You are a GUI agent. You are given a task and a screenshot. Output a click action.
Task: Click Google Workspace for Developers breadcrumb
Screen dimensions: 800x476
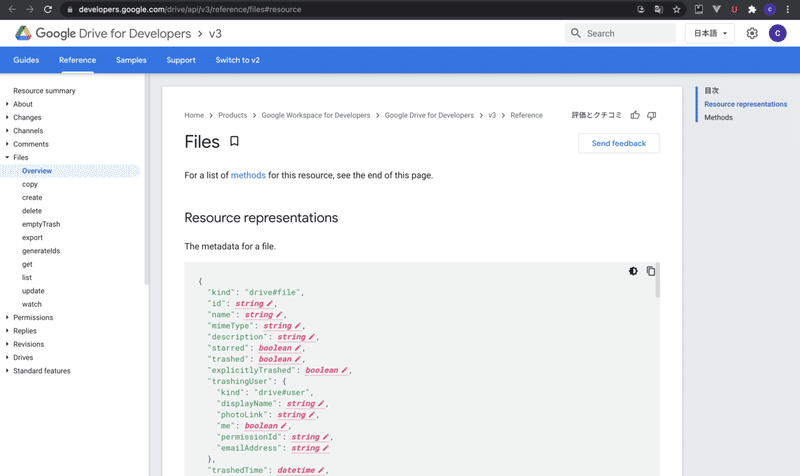[316, 115]
